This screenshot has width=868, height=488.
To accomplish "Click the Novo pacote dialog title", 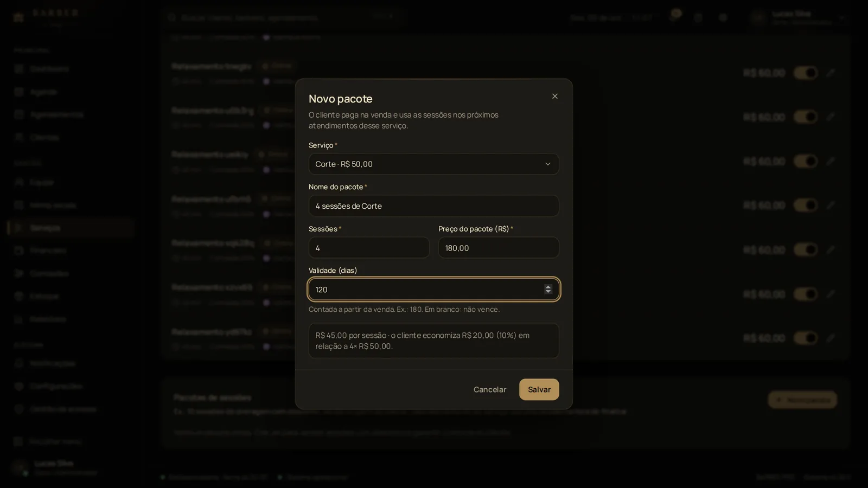I will tap(341, 99).
